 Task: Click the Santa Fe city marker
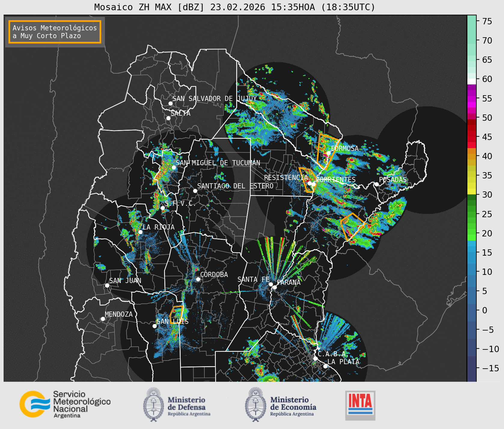271,284
